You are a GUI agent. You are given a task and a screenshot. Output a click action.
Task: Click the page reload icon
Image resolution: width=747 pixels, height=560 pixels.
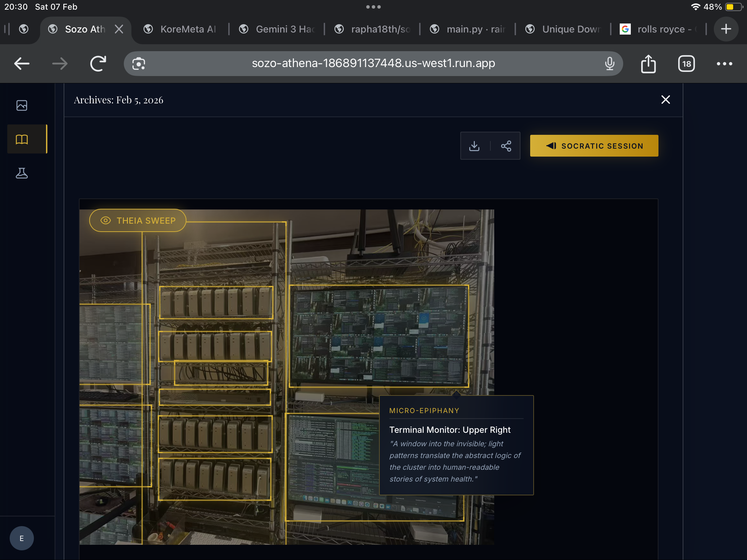point(98,64)
